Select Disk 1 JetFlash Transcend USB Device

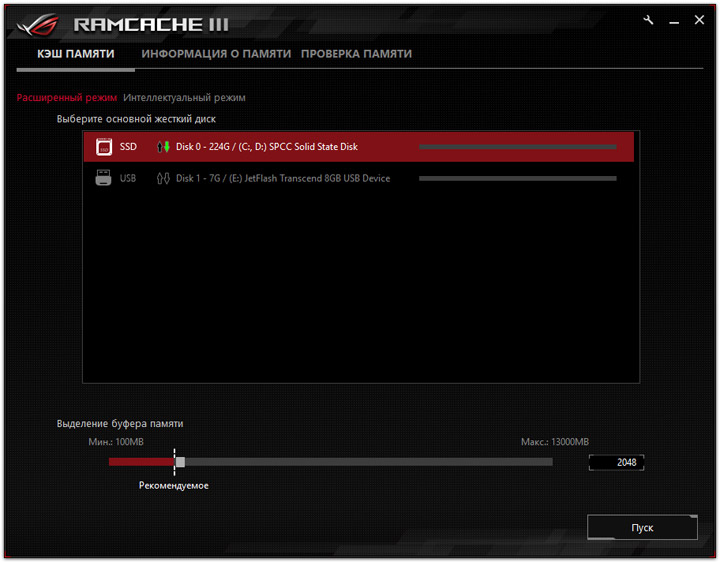pos(359,178)
